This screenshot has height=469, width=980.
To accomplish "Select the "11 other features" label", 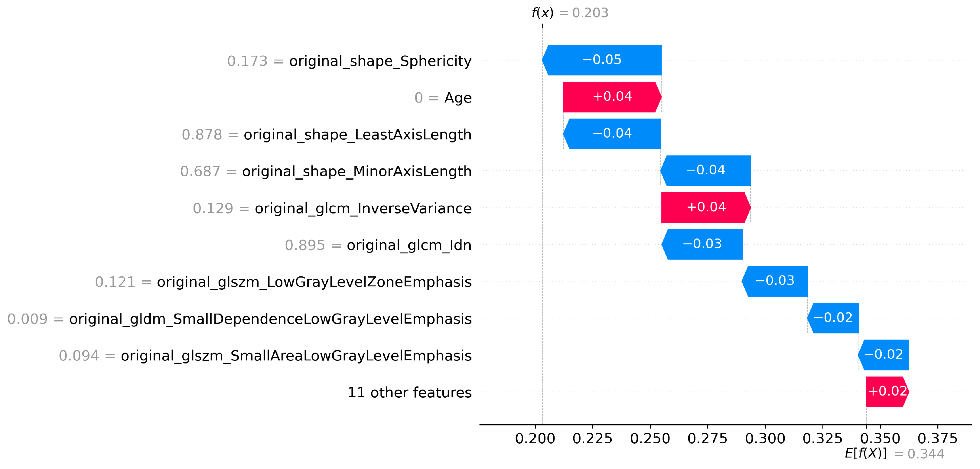I will pyautogui.click(x=410, y=392).
